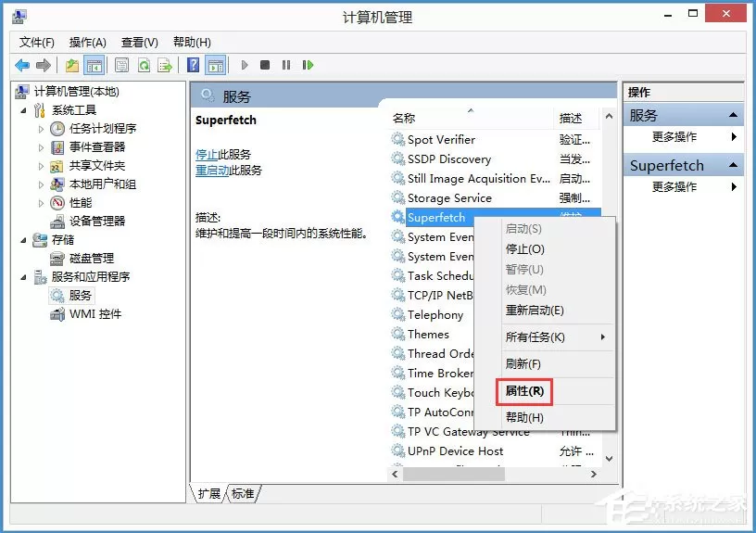Select 停止(O) in the context menu

click(x=524, y=249)
